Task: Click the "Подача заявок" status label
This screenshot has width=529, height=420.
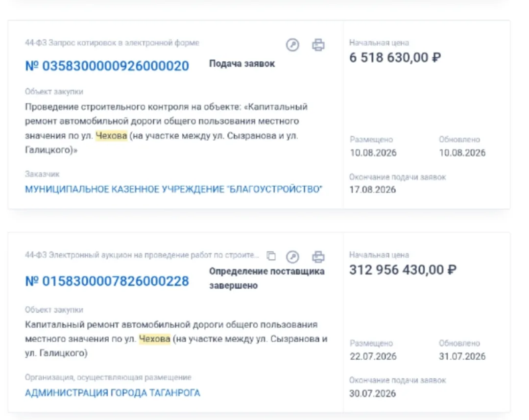Action: click(x=242, y=64)
